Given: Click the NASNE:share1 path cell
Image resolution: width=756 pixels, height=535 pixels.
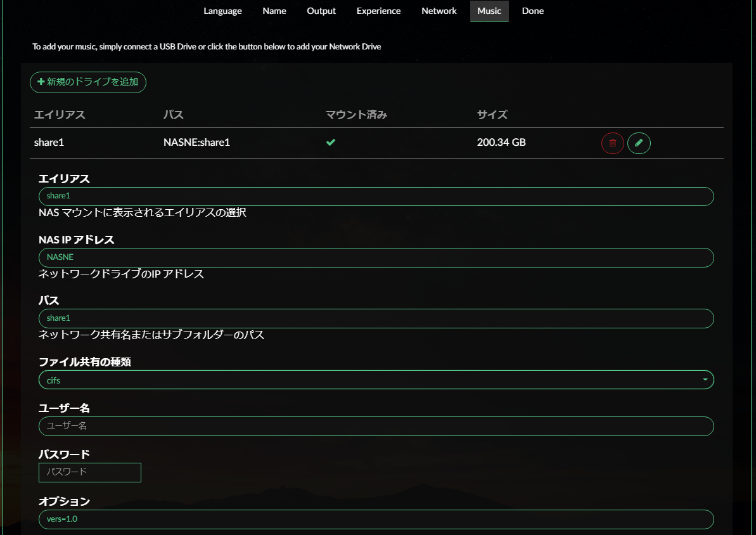Looking at the screenshot, I should [196, 143].
